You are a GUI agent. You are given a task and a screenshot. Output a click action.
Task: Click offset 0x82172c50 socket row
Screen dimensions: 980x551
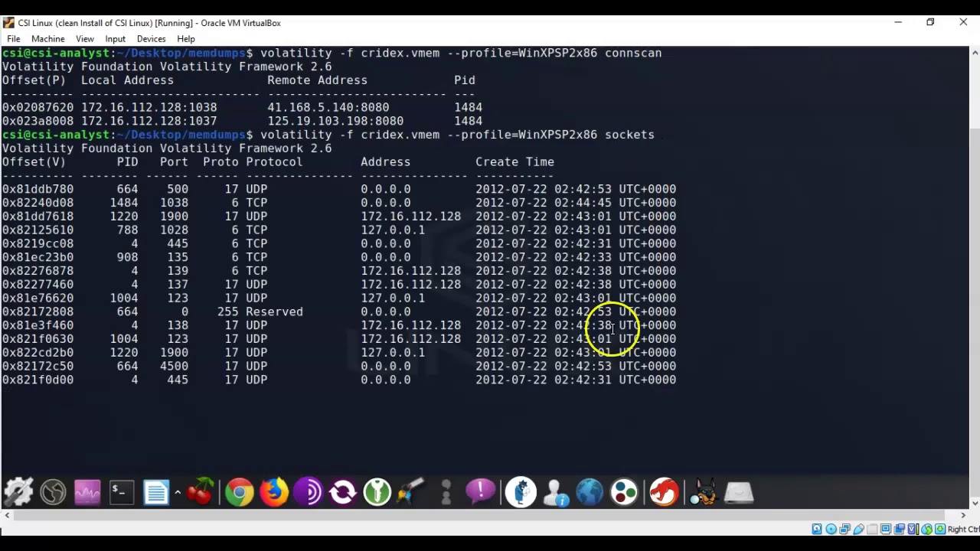coord(338,366)
